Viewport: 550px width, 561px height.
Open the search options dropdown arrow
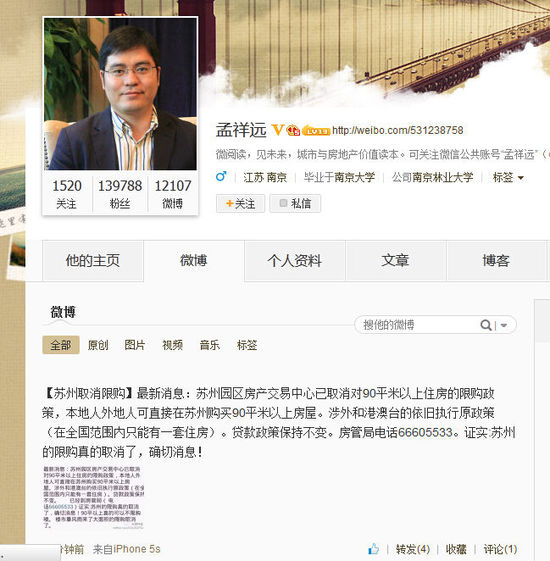504,325
